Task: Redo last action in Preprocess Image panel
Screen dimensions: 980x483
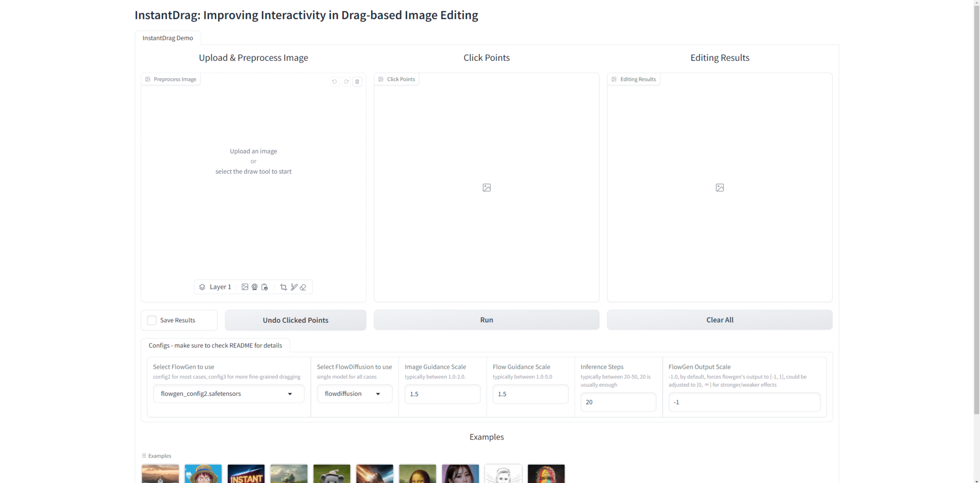Action: pyautogui.click(x=345, y=82)
